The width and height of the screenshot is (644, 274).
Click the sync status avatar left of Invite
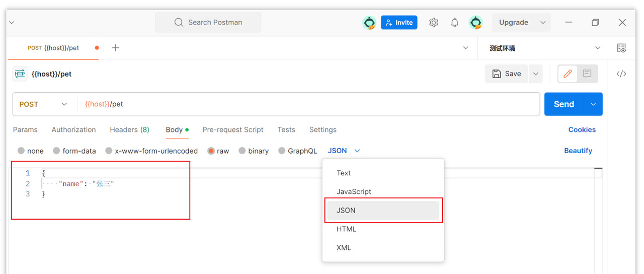tap(370, 23)
